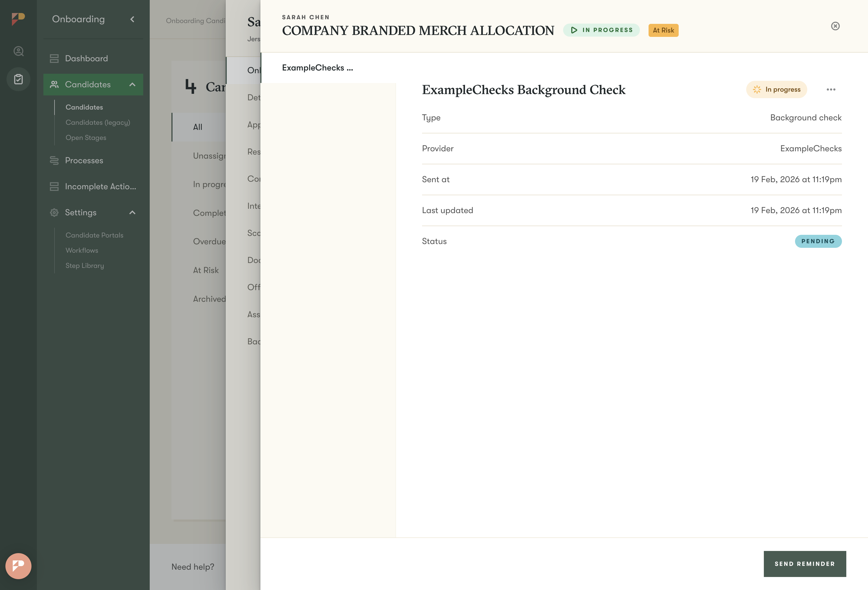Click the three-dot options menu icon
This screenshot has width=868, height=590.
[x=831, y=90]
